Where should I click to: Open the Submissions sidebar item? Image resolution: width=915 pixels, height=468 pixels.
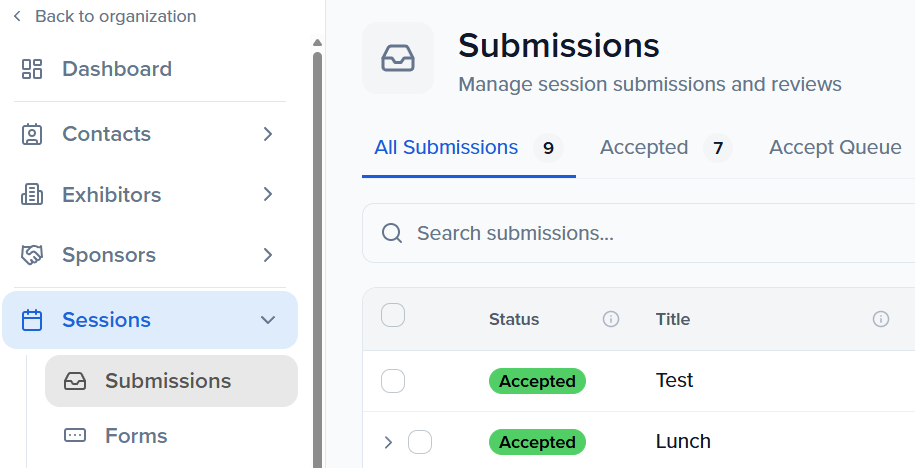point(170,381)
